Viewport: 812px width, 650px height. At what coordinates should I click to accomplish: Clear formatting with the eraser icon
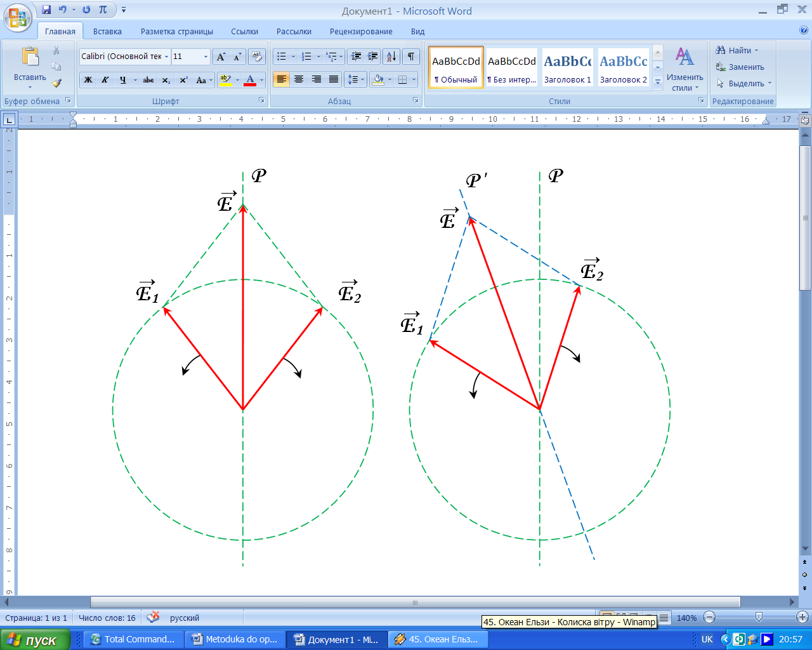pyautogui.click(x=257, y=56)
